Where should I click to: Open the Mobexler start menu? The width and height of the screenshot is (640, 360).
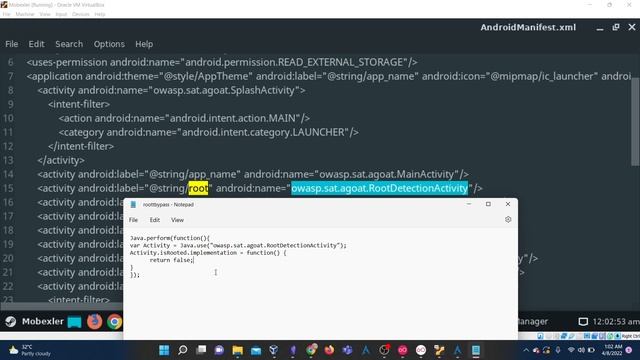(x=35, y=322)
